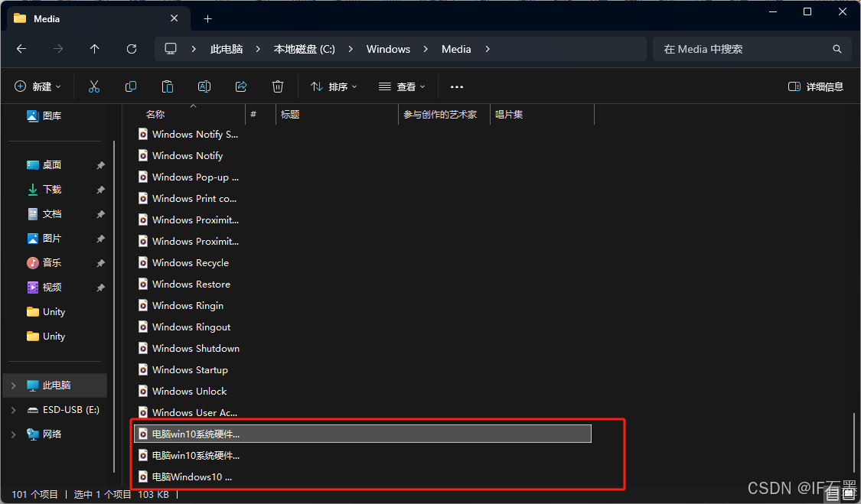Click the Paste clipboard icon
Viewport: 861px width, 504px height.
pyautogui.click(x=168, y=86)
